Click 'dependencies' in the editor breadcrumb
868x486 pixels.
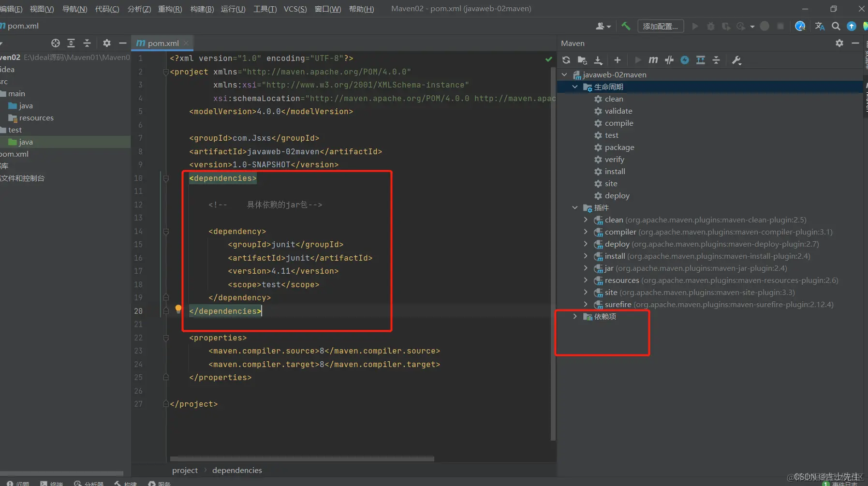click(x=237, y=470)
